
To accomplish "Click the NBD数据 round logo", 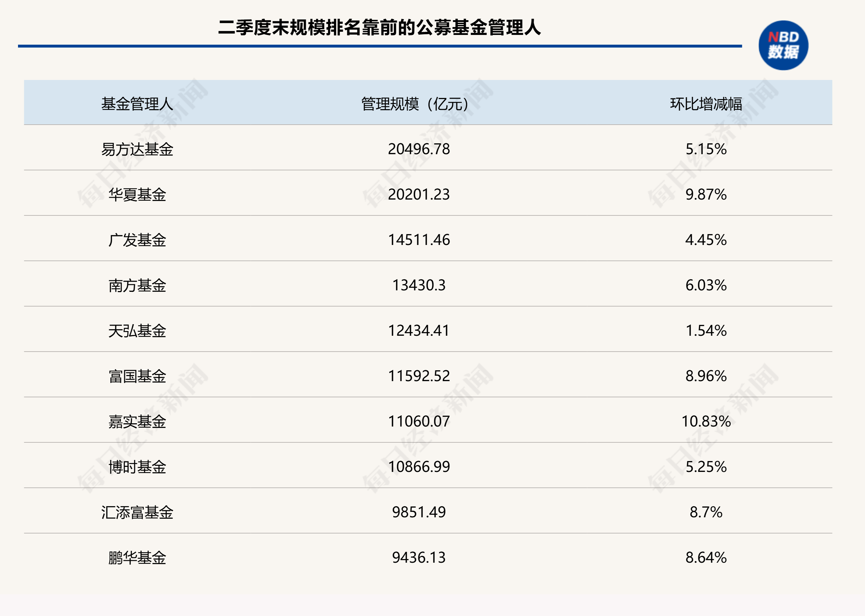I will pos(783,45).
